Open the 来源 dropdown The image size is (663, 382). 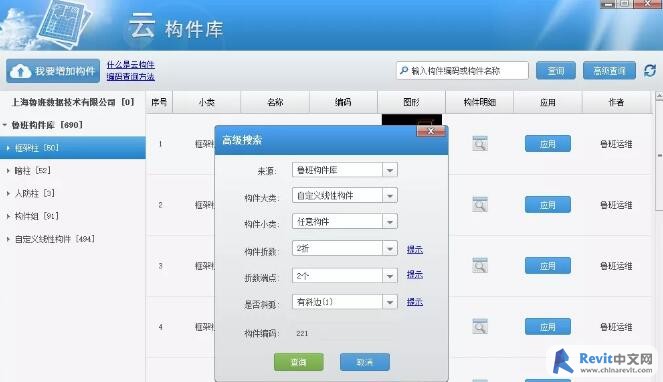pyautogui.click(x=389, y=170)
